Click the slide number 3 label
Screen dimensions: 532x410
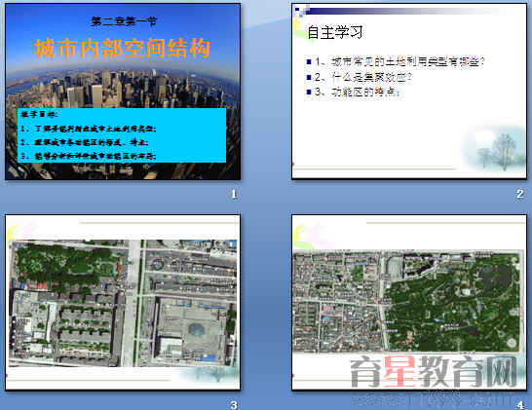[234, 404]
